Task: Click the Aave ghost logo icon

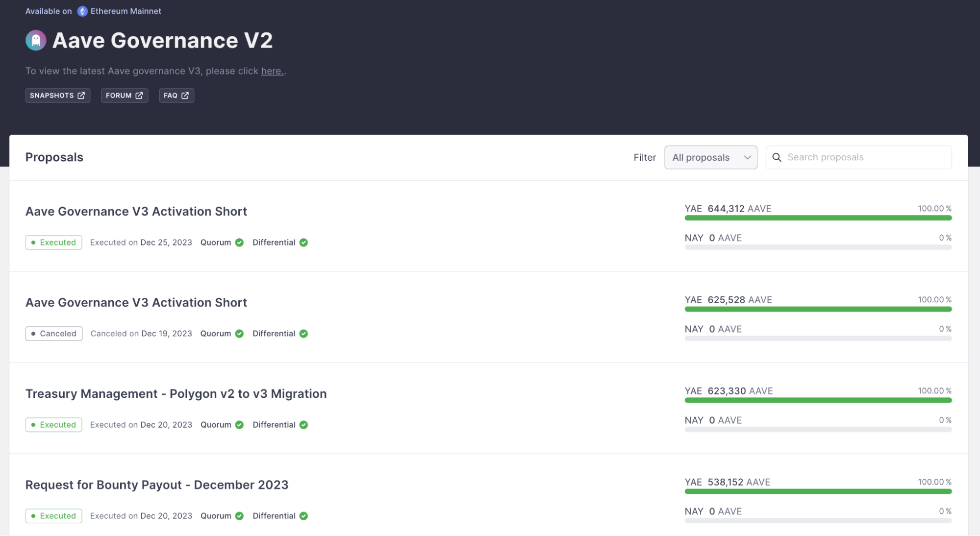Action: [x=36, y=40]
